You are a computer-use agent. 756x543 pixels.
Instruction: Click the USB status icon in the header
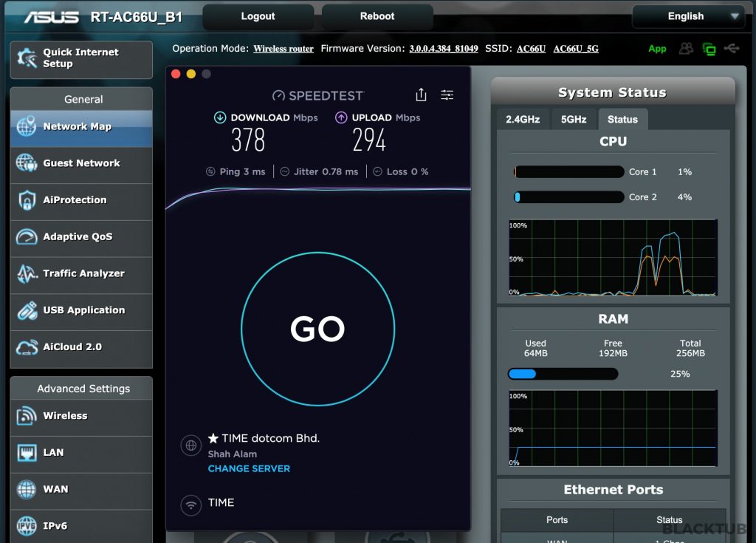tap(732, 48)
